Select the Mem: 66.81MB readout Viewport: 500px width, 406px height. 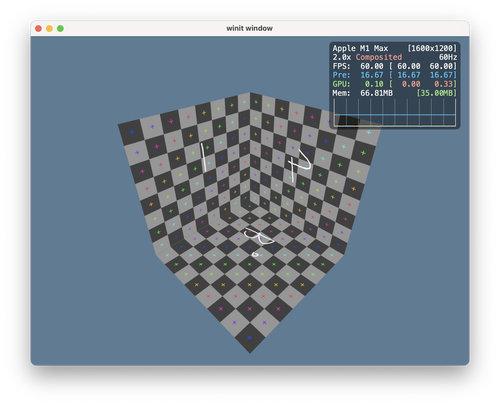click(362, 93)
